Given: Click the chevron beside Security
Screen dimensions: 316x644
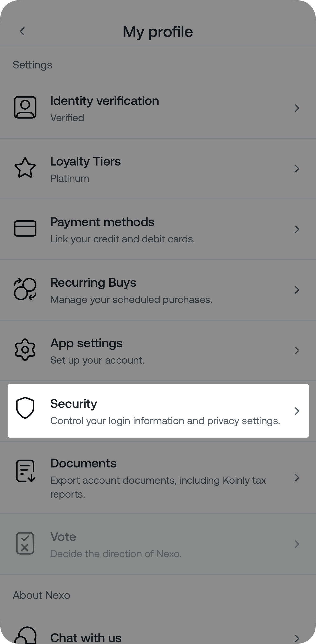Looking at the screenshot, I should pos(297,411).
